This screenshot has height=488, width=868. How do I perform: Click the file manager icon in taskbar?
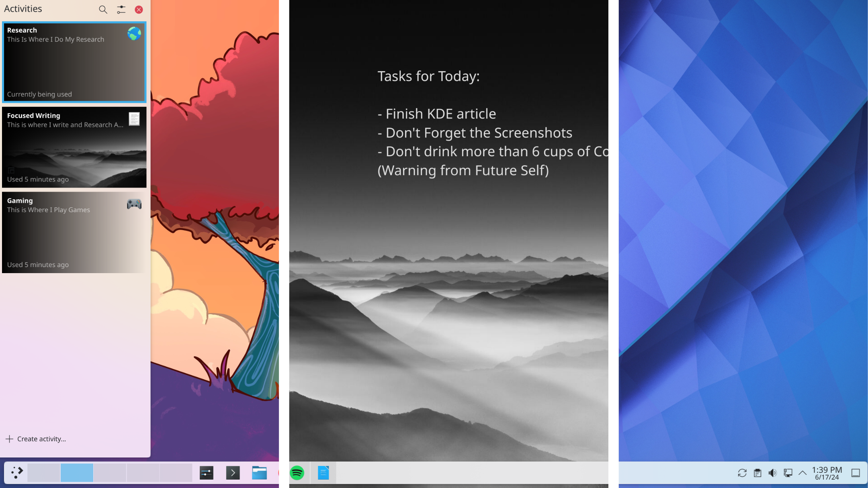tap(259, 472)
